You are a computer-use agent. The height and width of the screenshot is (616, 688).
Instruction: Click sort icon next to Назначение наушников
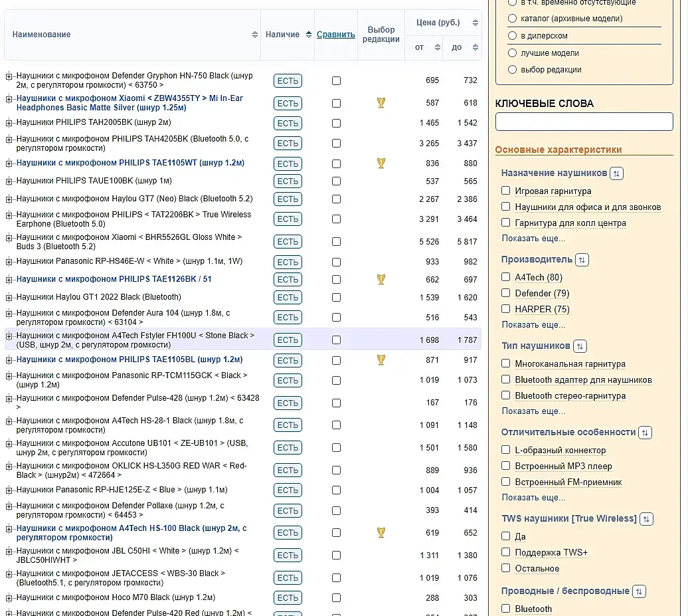click(x=616, y=173)
